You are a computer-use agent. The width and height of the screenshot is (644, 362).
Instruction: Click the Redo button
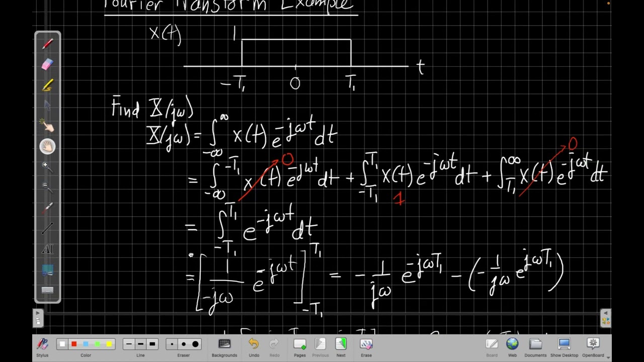pos(274,347)
